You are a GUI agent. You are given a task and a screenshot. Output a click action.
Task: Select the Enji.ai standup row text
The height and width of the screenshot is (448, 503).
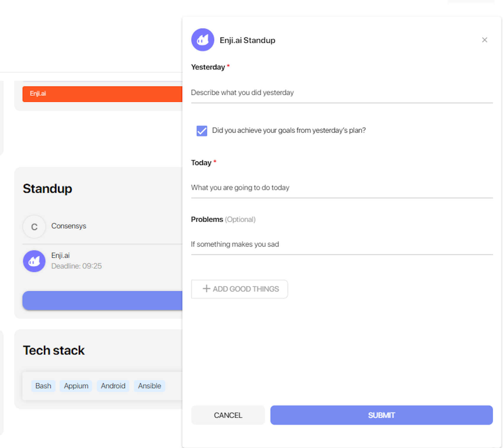click(x=61, y=255)
